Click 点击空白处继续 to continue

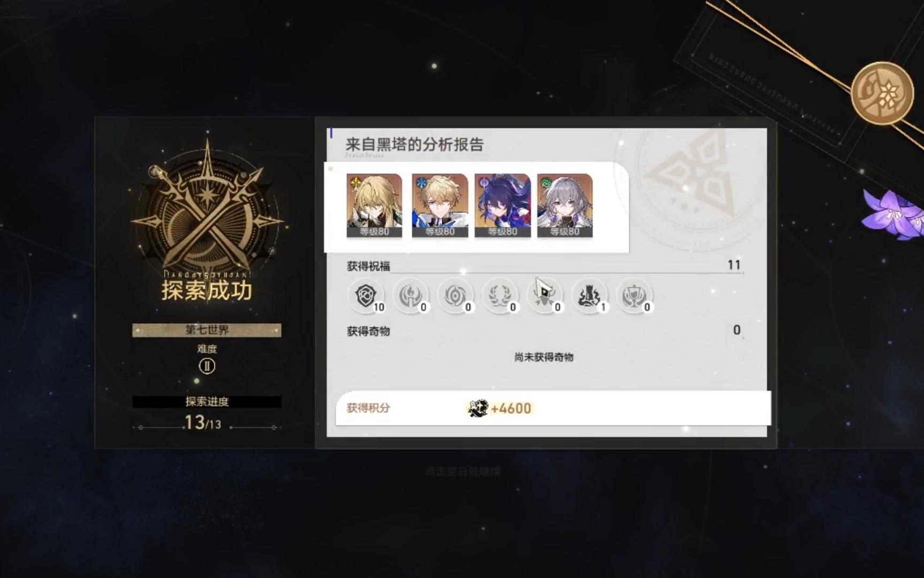(463, 471)
